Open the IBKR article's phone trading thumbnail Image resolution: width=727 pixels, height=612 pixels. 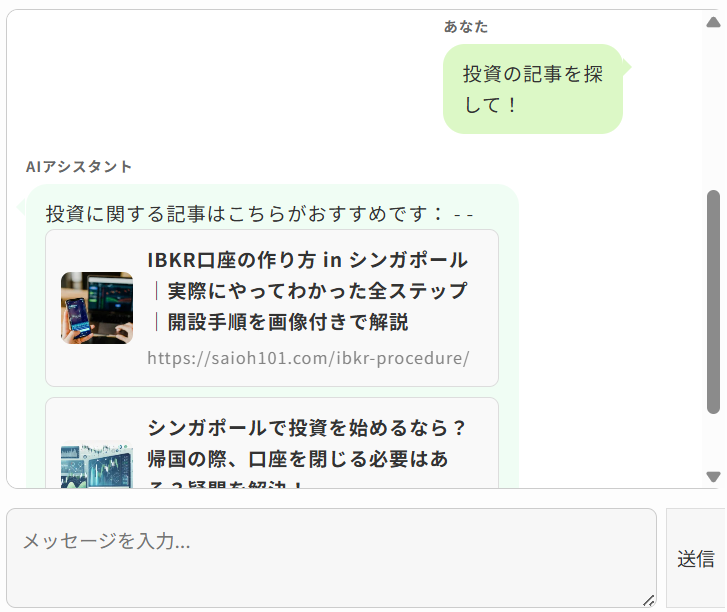[x=97, y=308]
